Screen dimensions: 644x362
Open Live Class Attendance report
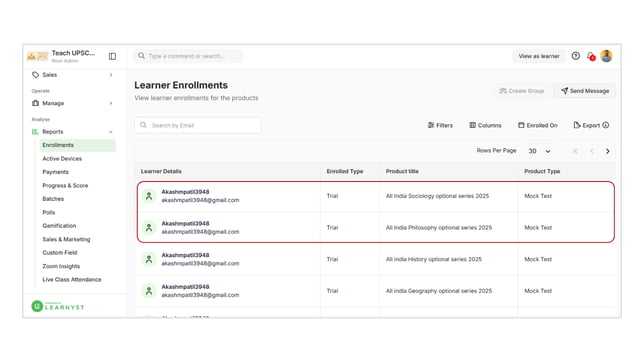[72, 280]
